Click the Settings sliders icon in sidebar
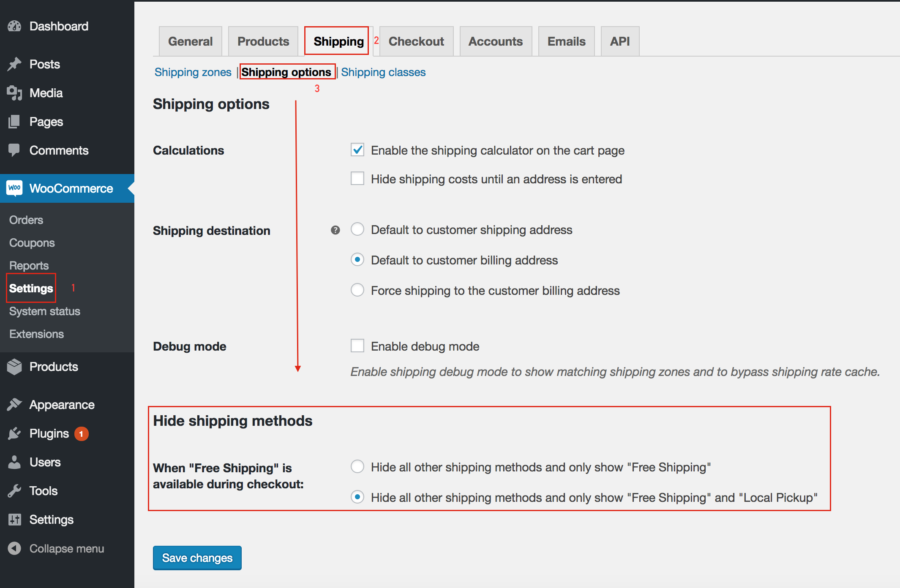The width and height of the screenshot is (900, 588). [14, 520]
